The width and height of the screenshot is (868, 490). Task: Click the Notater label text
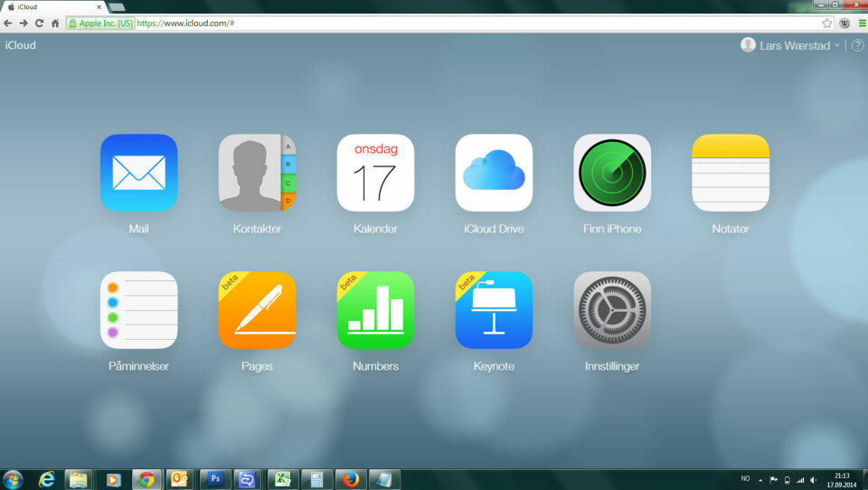(x=731, y=229)
